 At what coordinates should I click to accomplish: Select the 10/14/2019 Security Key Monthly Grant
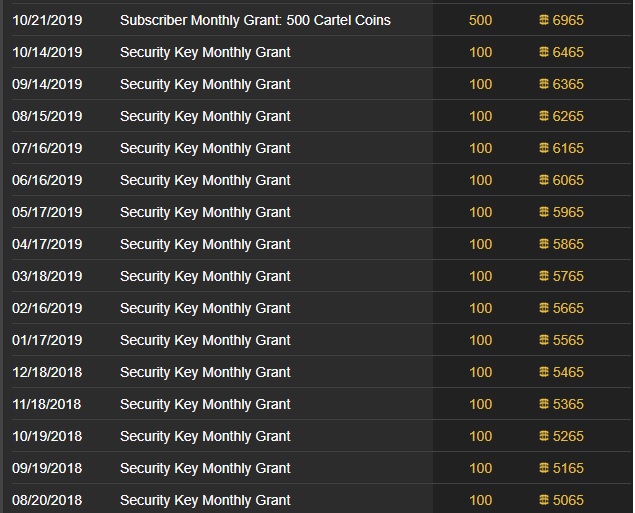click(x=205, y=52)
